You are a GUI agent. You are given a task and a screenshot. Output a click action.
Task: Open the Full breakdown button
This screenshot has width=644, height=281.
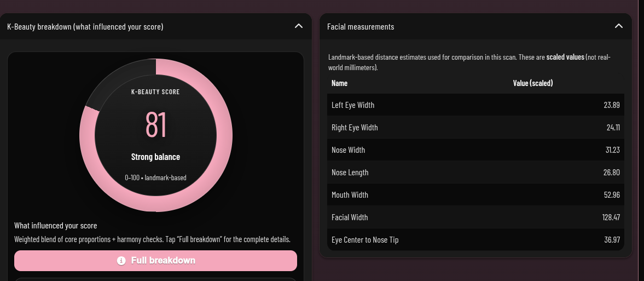point(155,261)
